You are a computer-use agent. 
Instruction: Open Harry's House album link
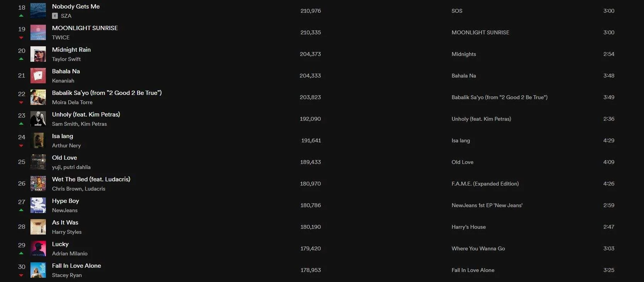(x=469, y=227)
